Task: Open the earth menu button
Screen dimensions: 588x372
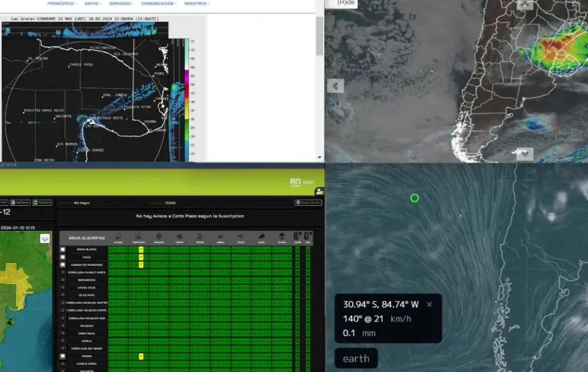Action: pos(356,358)
